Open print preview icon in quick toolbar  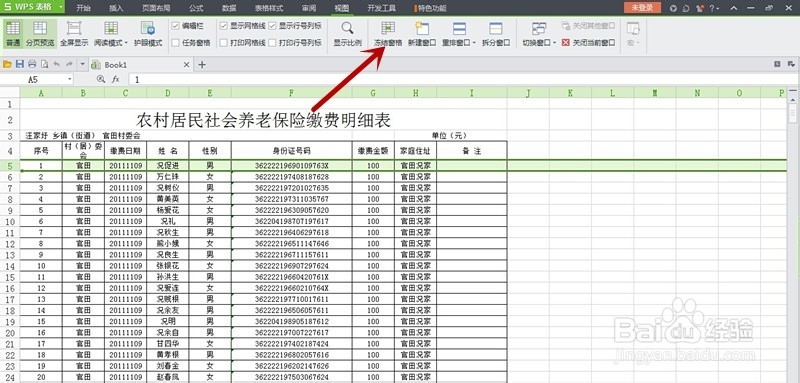(x=44, y=64)
